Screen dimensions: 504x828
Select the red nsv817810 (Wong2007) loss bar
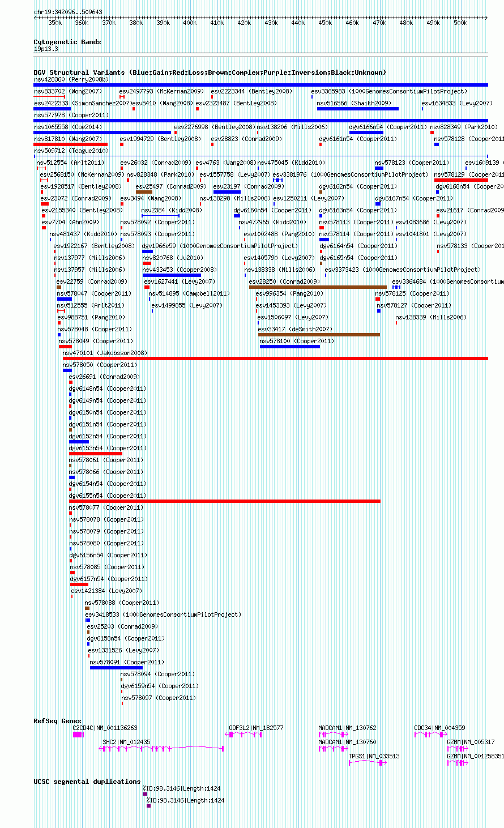(71, 144)
